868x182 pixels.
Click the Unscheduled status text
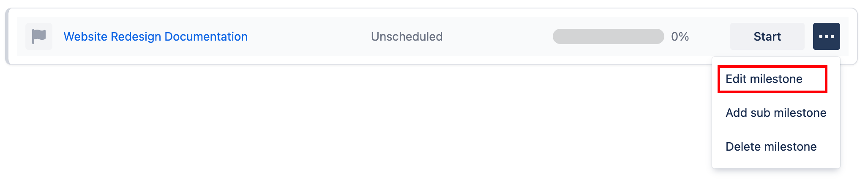click(x=407, y=36)
